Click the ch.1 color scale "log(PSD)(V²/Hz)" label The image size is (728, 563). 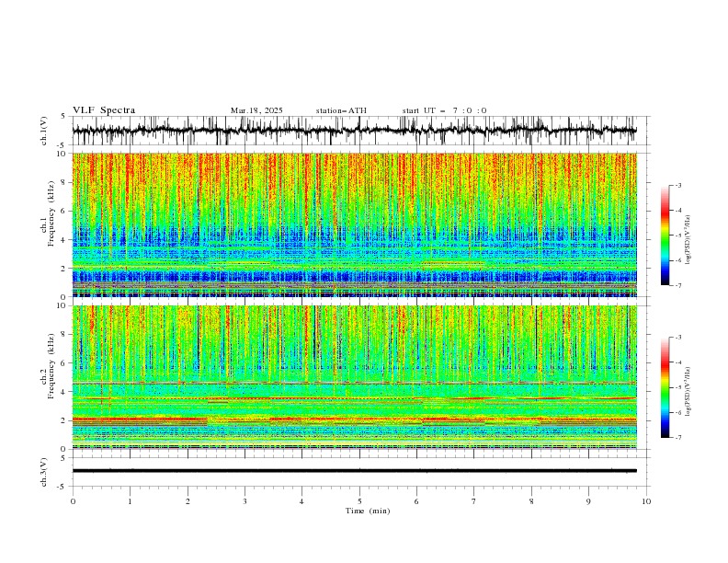click(x=688, y=240)
